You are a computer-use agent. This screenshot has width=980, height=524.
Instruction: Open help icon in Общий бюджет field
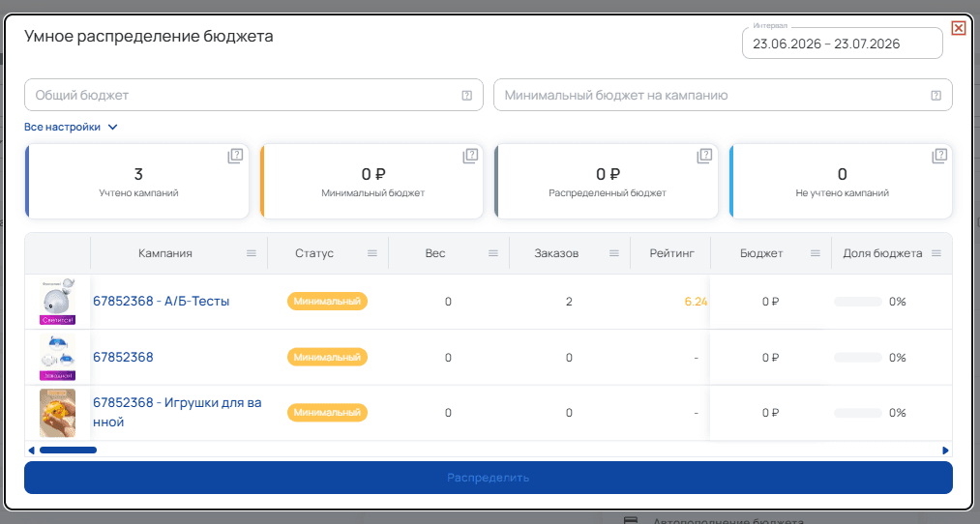(467, 96)
